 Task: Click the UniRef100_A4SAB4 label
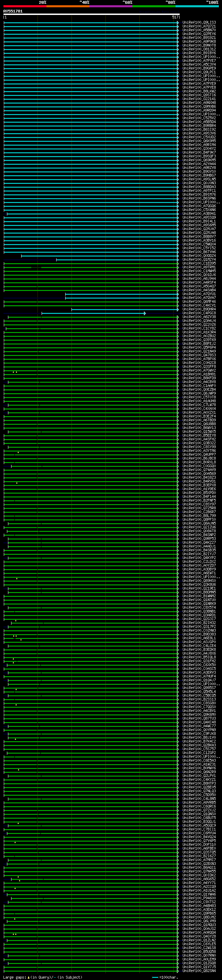point(199,290)
